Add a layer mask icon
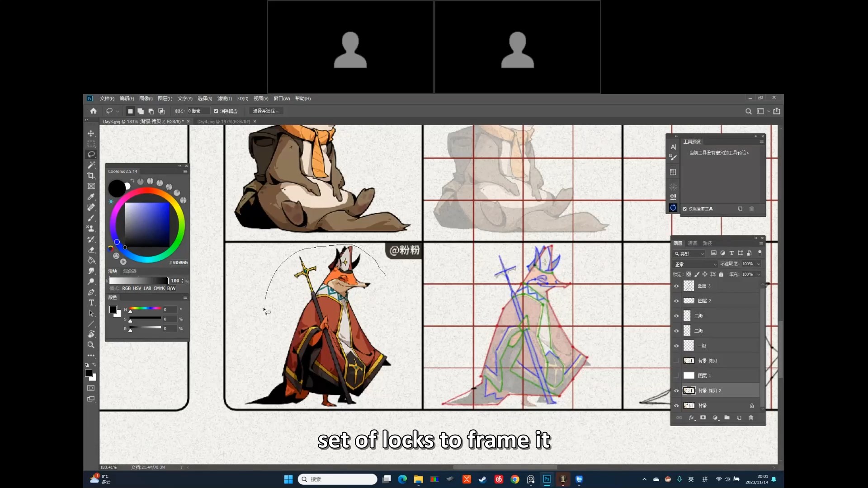The height and width of the screenshot is (488, 868). click(x=703, y=418)
